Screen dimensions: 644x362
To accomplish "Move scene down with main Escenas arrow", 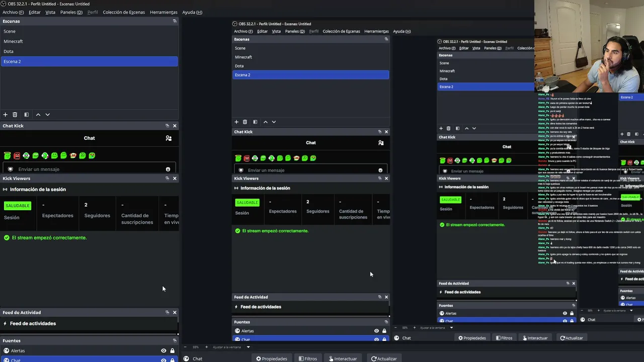I will [x=48, y=115].
